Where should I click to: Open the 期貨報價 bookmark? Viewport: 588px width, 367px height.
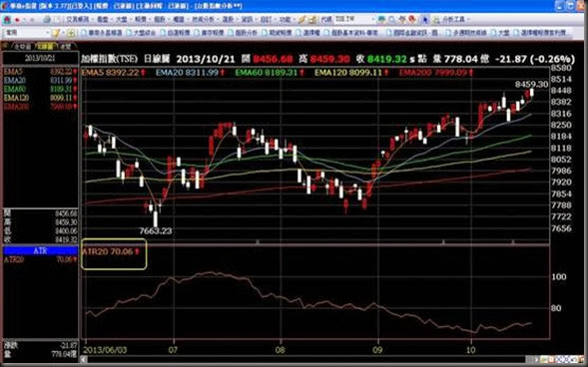coord(277,33)
